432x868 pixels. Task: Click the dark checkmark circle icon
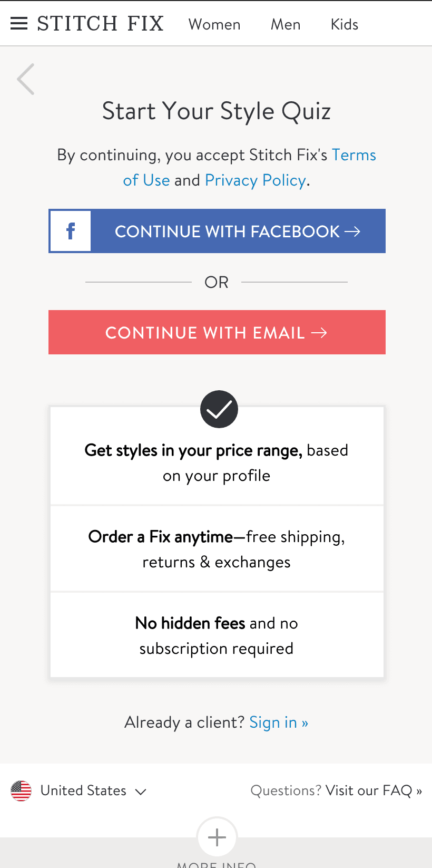[x=219, y=409]
